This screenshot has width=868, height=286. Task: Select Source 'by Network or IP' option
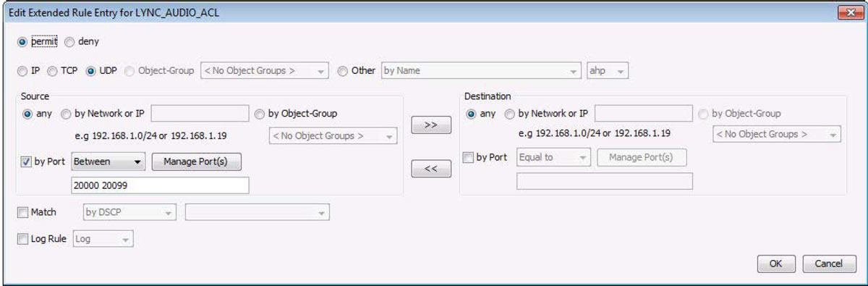coord(67,113)
